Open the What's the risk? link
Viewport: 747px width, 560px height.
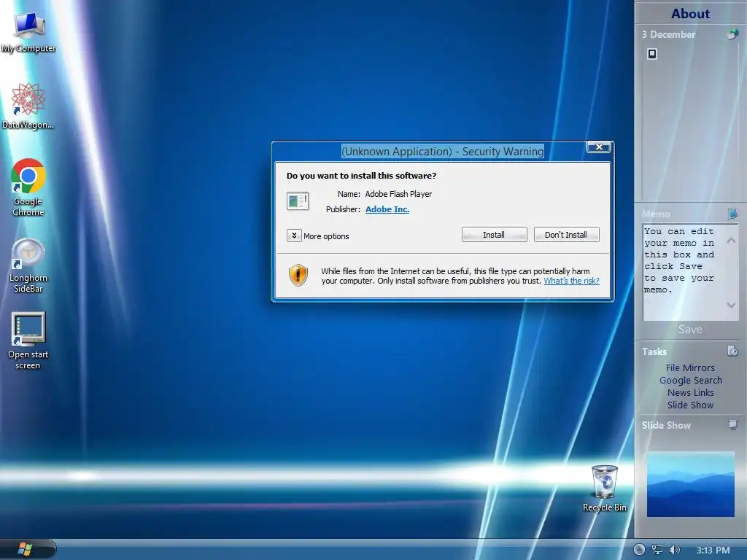pos(571,281)
